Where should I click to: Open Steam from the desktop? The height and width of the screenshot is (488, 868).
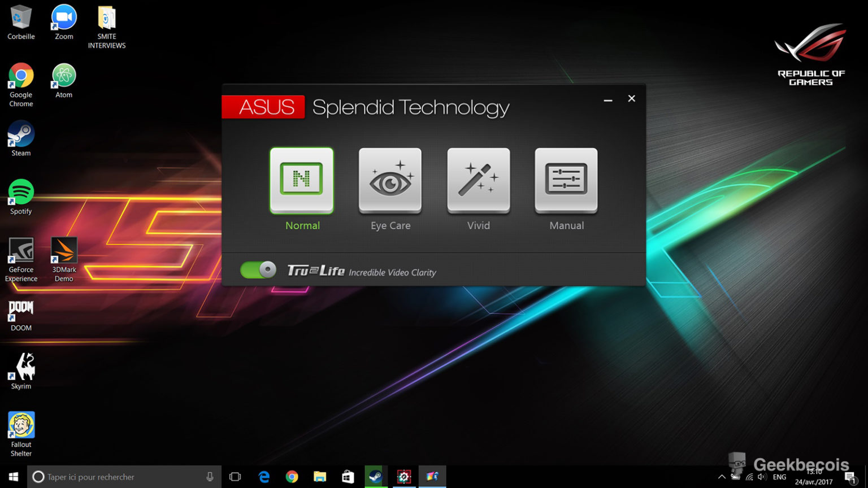[x=21, y=137]
